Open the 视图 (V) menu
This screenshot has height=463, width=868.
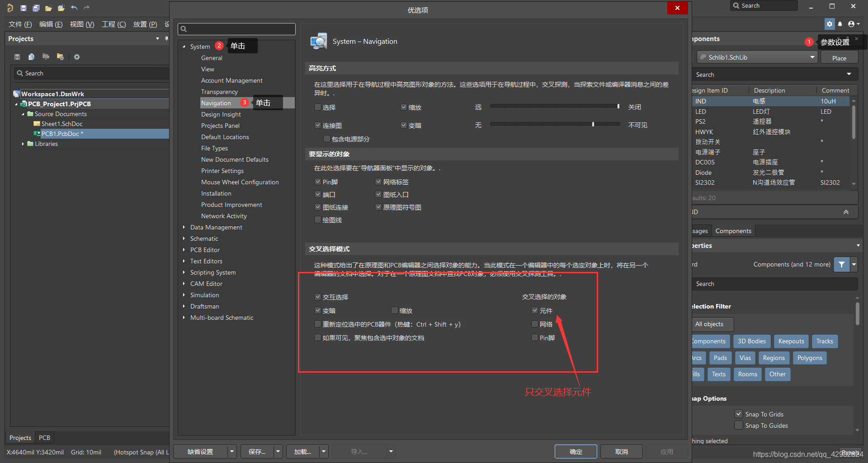pos(82,24)
